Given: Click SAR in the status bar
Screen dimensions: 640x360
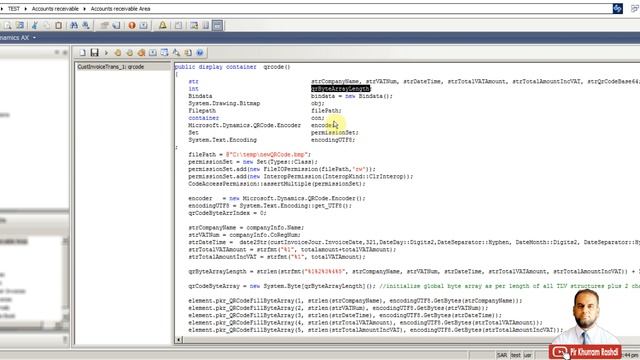Looking at the screenshot, I should pyautogui.click(x=502, y=355).
